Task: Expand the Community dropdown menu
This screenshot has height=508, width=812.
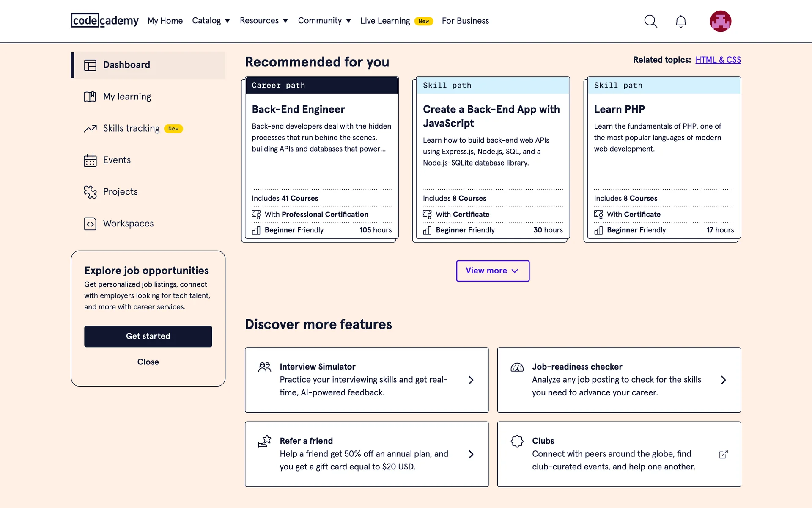Action: tap(324, 21)
